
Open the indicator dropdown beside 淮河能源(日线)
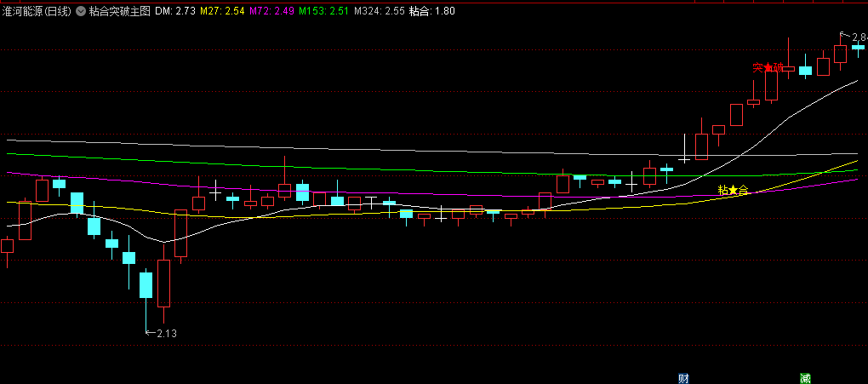81,11
